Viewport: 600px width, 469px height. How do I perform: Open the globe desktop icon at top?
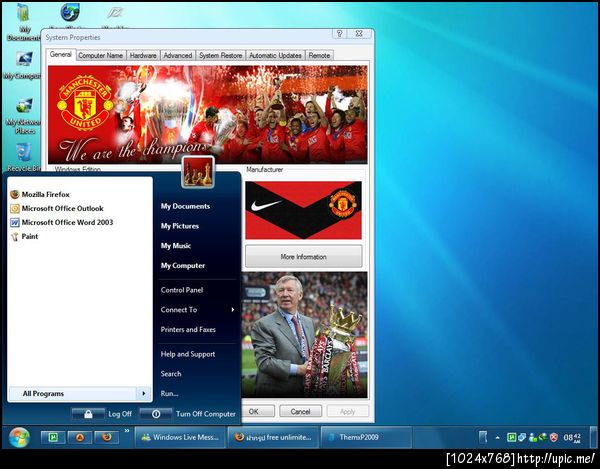pos(70,13)
